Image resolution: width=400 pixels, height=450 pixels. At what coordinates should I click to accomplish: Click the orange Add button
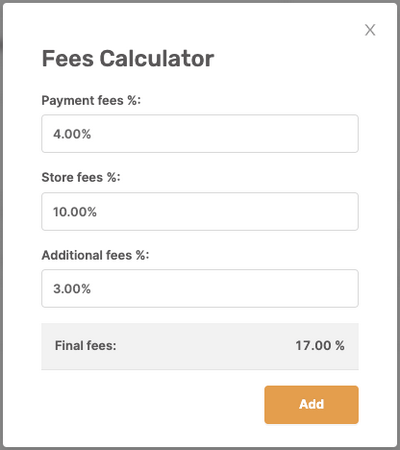311,405
